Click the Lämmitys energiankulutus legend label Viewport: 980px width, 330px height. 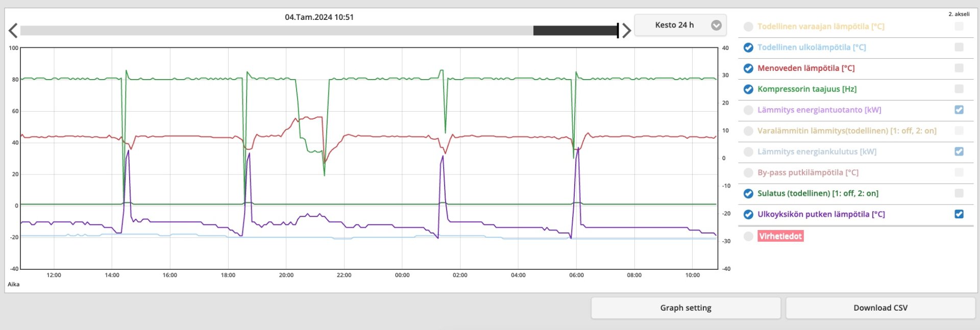pos(817,152)
